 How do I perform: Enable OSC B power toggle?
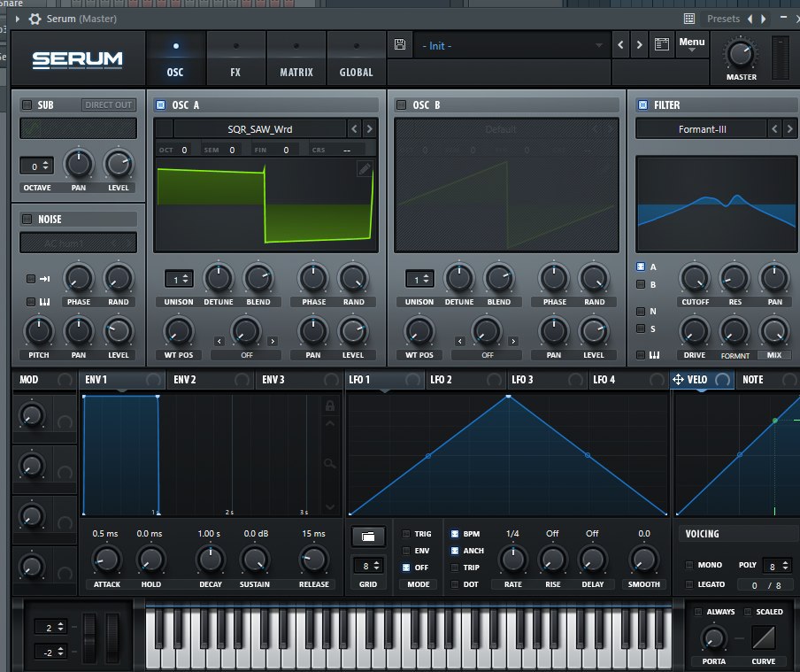click(402, 104)
